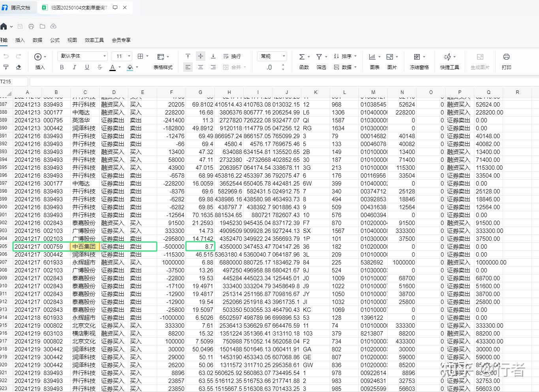Screen dimensions: 539x392
Task: Switch to the 腾讯文档 window tab
Action: (17, 8)
